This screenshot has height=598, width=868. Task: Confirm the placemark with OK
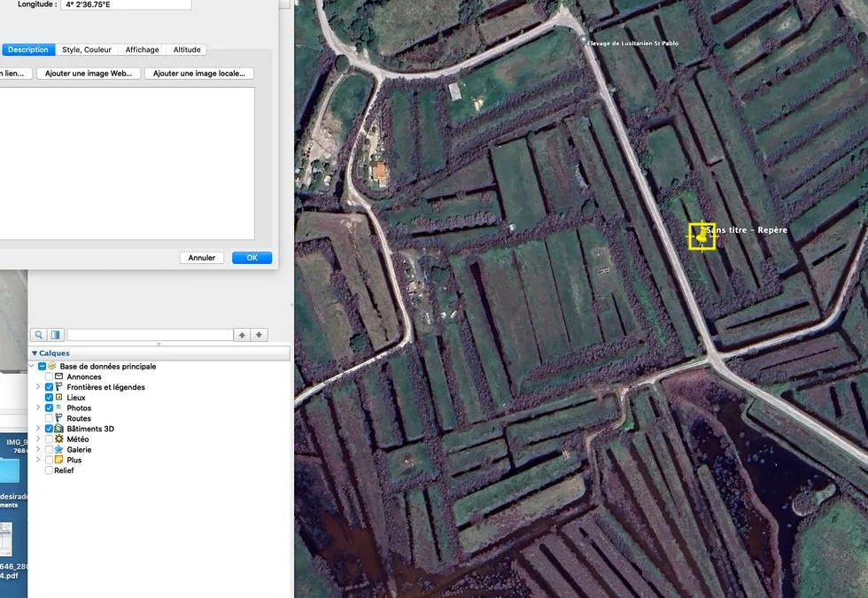click(252, 258)
